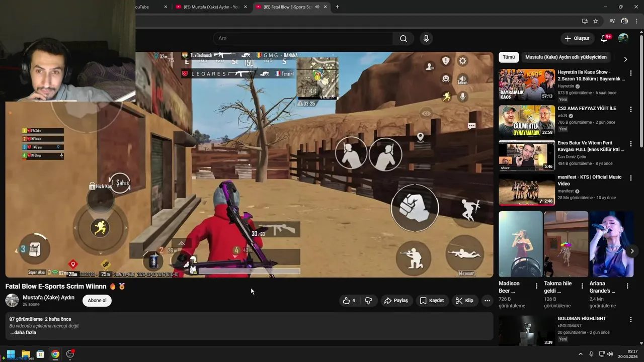Mute tab via speaker icon on Fatal Blow tab
The height and width of the screenshot is (362, 644).
tap(317, 7)
